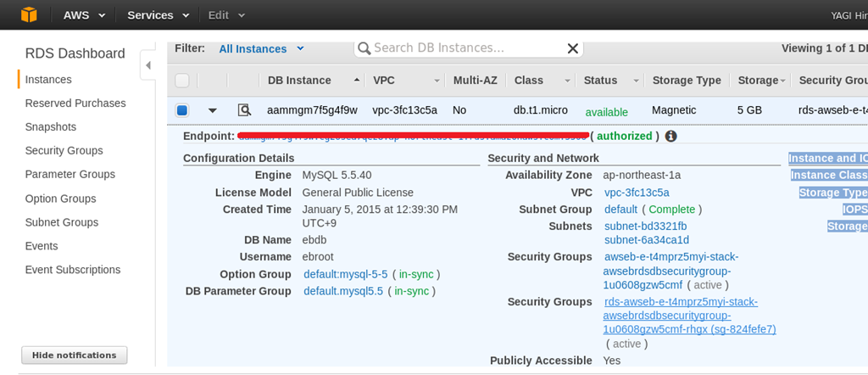Collapse the RDS sidebar with arrow handle
Screen dimensions: 868x375
click(x=147, y=65)
